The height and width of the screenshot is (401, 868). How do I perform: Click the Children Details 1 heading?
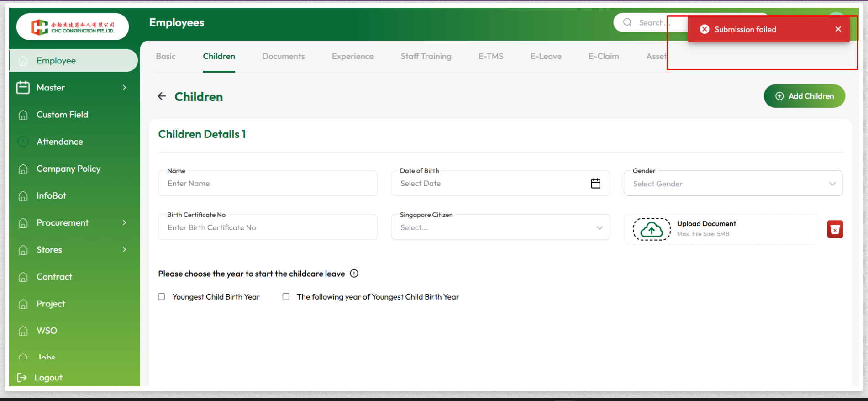[202, 134]
